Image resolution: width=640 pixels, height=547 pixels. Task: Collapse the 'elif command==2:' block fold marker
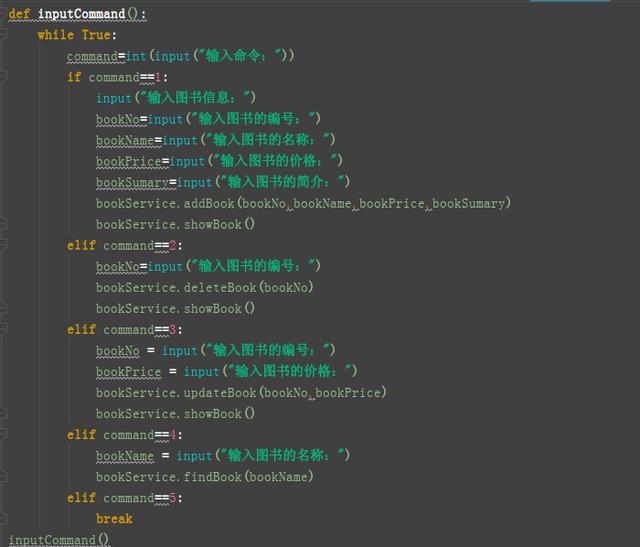tap(3, 245)
